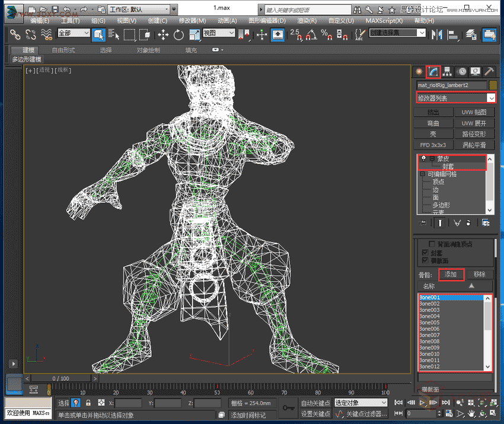This screenshot has width=504, height=424.
Task: Click the Mirror tool in toolbar
Action: (437, 34)
